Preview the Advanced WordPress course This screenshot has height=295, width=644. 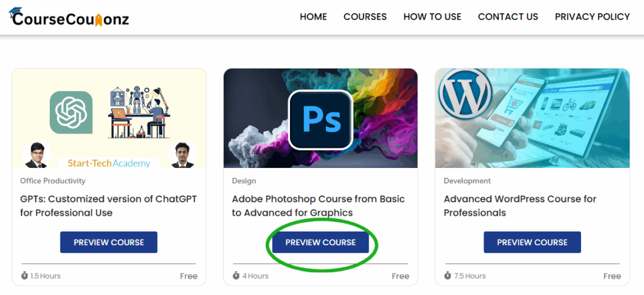pyautogui.click(x=532, y=242)
